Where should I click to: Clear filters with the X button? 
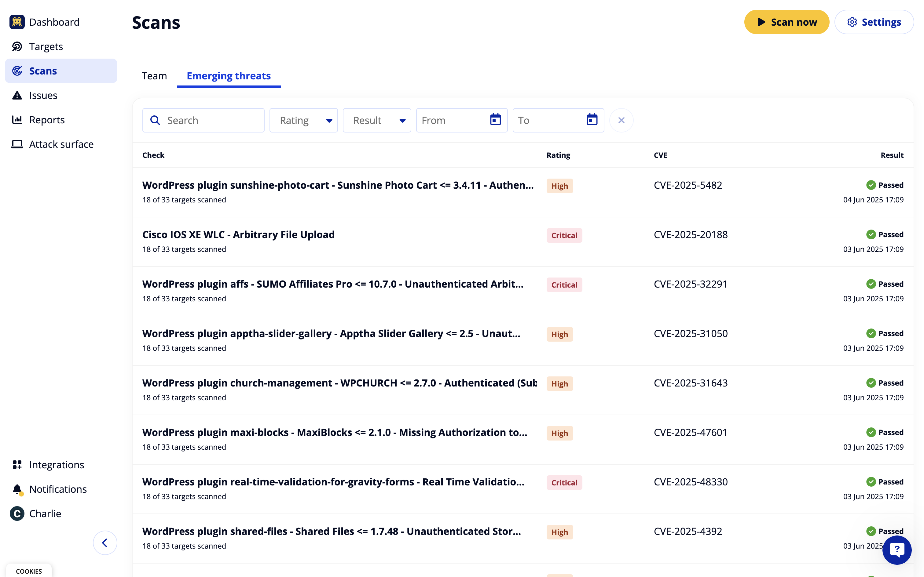coord(621,121)
